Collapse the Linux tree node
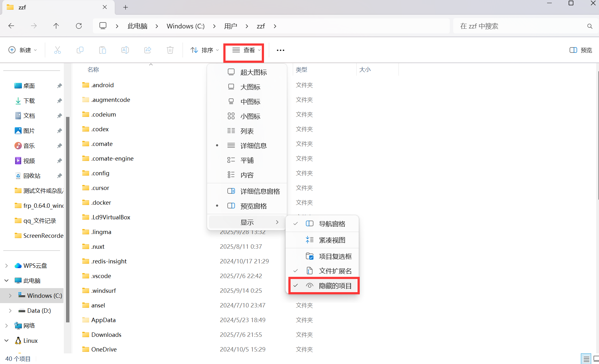This screenshot has width=599, height=364. (x=7, y=341)
